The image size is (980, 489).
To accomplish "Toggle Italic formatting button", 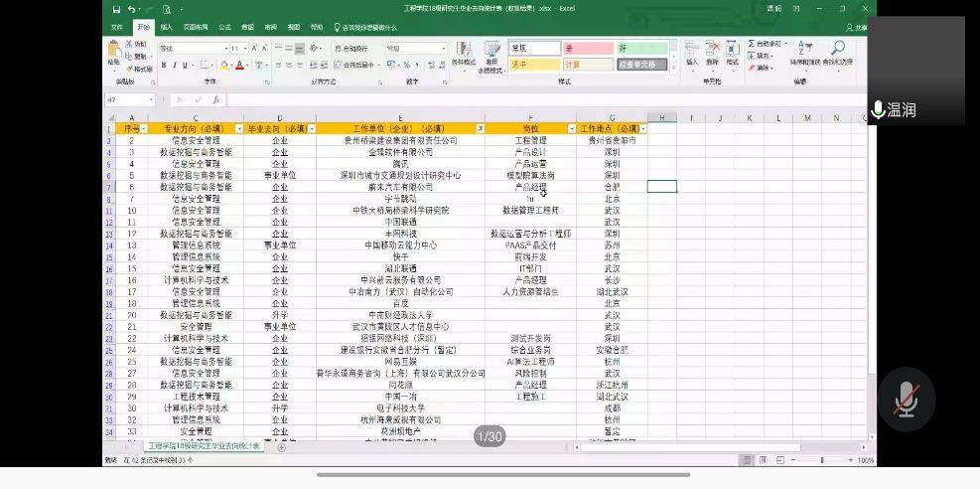I will pyautogui.click(x=175, y=66).
